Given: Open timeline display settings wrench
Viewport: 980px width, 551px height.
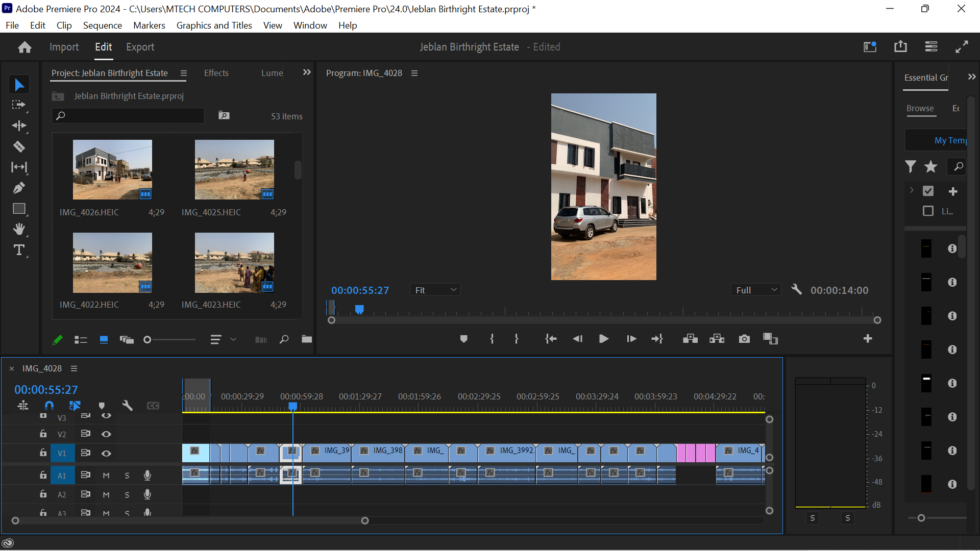Looking at the screenshot, I should point(127,406).
